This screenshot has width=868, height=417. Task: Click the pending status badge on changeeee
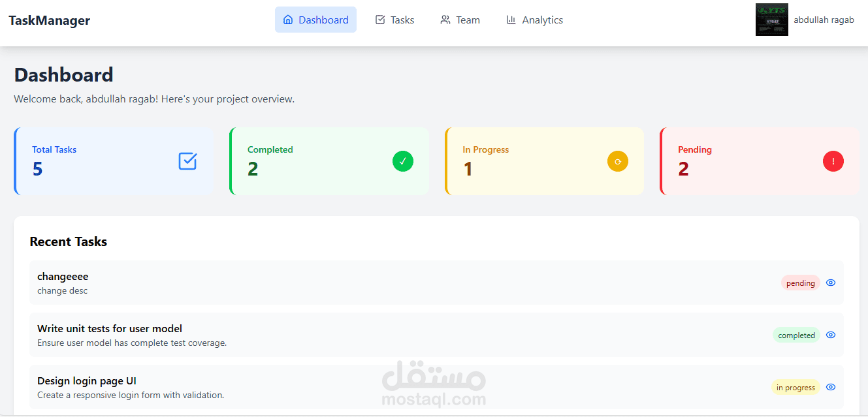(800, 282)
